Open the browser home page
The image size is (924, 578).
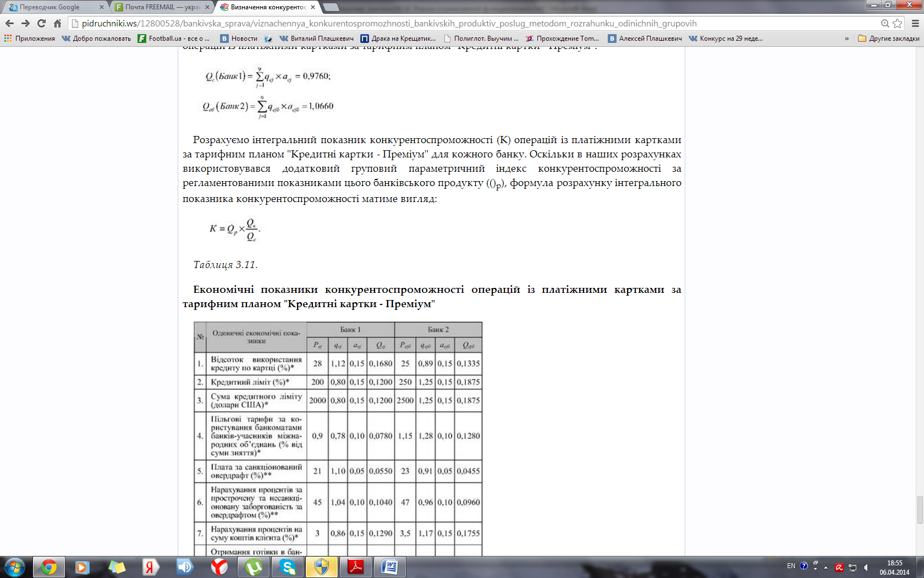[x=57, y=23]
